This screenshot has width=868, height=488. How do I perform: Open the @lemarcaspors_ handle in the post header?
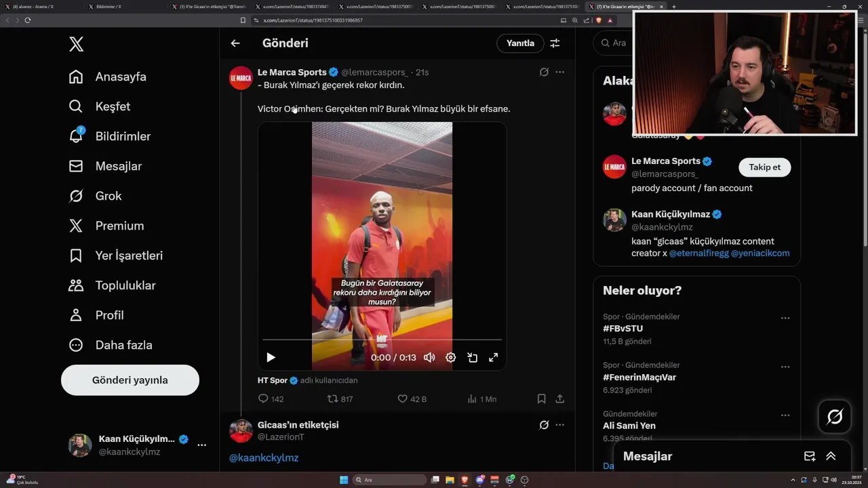click(x=375, y=72)
